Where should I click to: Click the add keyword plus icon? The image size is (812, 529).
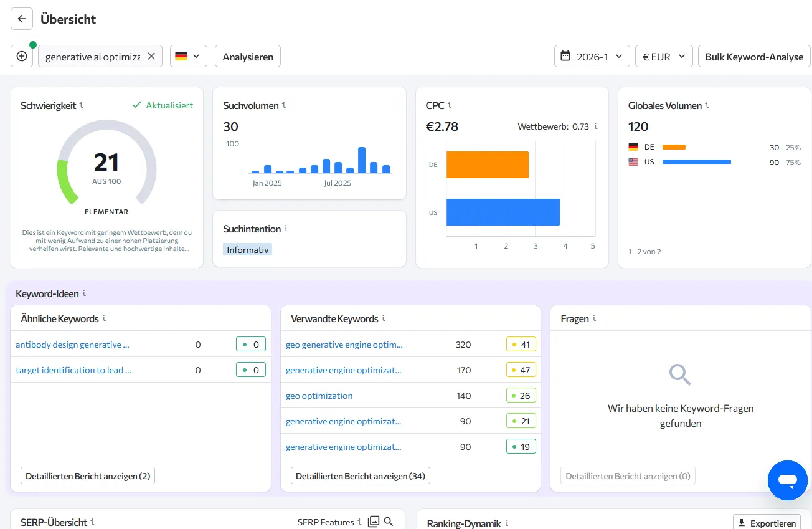click(22, 55)
